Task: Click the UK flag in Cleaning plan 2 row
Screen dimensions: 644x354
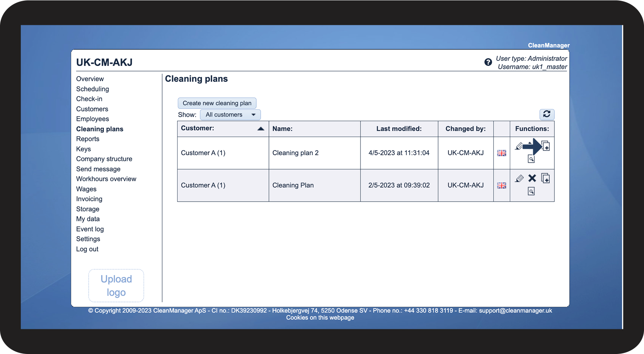Action: pos(502,153)
